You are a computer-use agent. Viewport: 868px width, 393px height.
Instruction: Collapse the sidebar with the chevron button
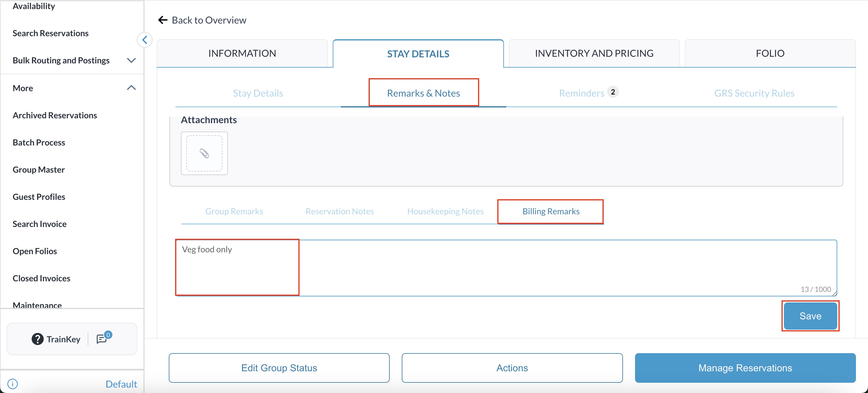(145, 40)
